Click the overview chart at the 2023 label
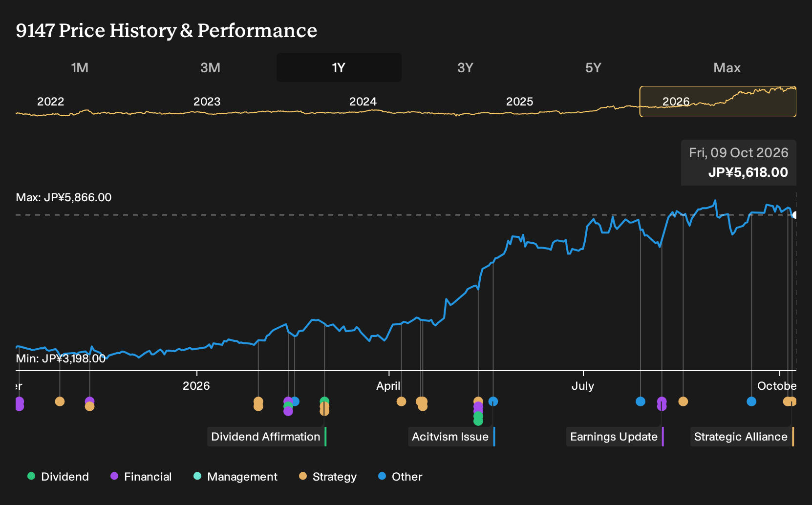 pos(207,102)
